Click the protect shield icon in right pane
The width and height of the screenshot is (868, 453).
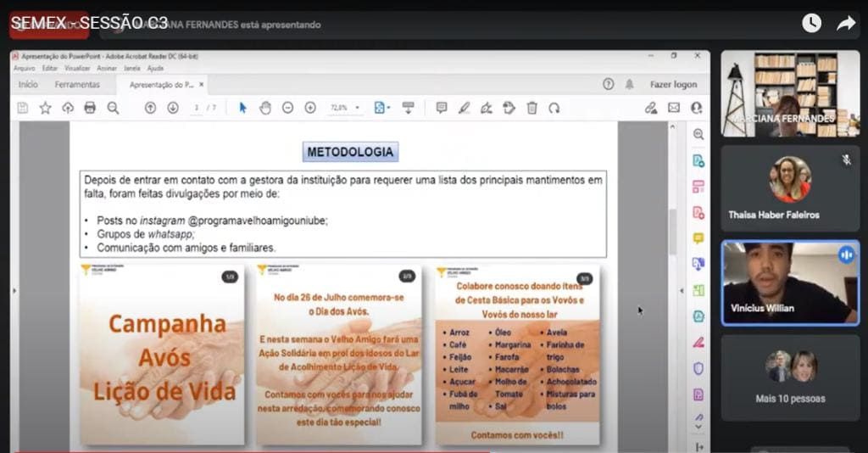698,368
